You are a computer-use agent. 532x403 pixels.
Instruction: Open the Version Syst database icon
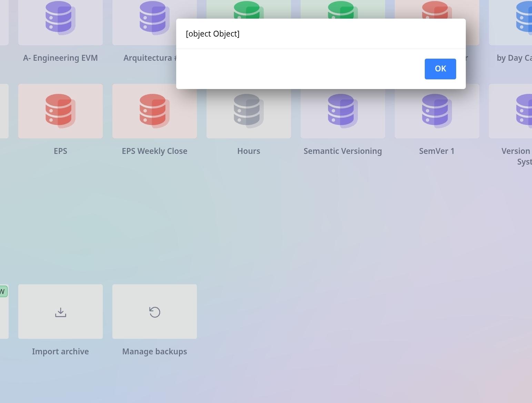click(x=523, y=111)
